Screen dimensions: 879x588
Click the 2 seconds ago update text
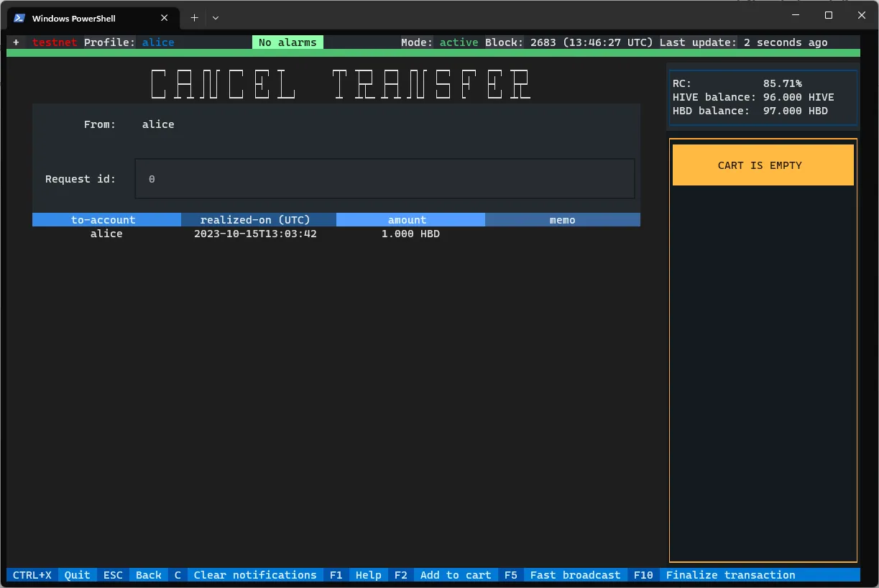[x=786, y=42]
